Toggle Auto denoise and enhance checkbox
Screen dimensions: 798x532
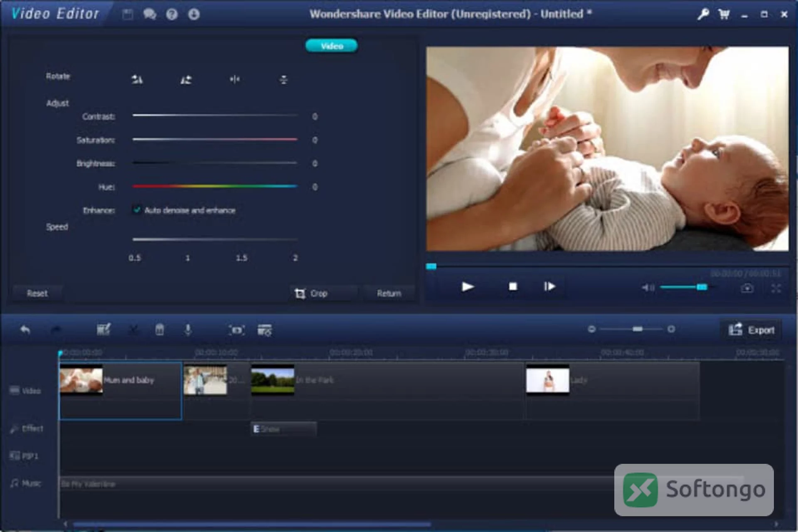(x=137, y=210)
